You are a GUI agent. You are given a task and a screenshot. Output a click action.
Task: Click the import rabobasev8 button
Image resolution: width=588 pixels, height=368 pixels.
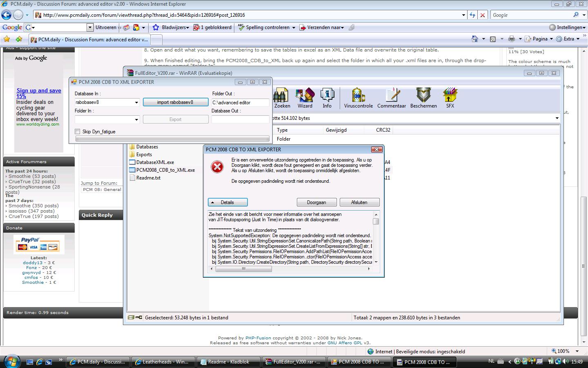point(175,102)
